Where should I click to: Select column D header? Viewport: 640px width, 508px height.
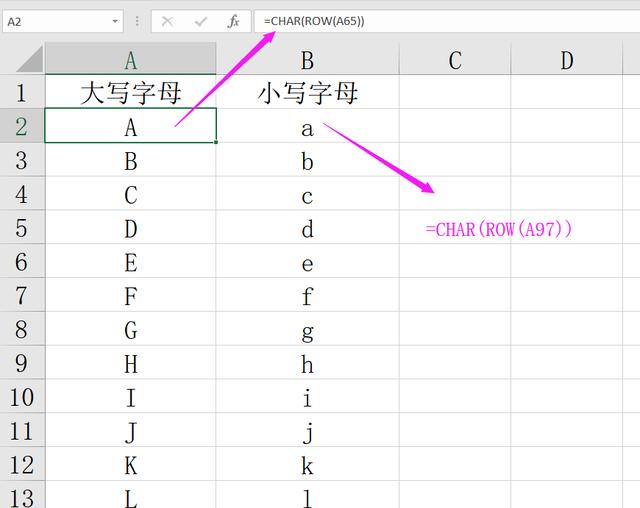(x=567, y=59)
